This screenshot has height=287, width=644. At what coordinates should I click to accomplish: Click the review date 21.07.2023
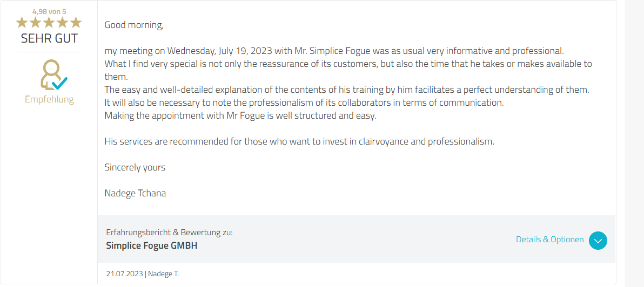[x=125, y=274]
